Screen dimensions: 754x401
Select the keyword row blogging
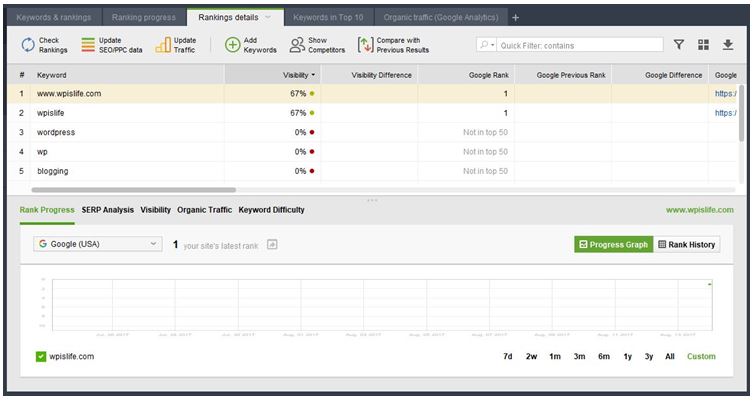click(372, 171)
